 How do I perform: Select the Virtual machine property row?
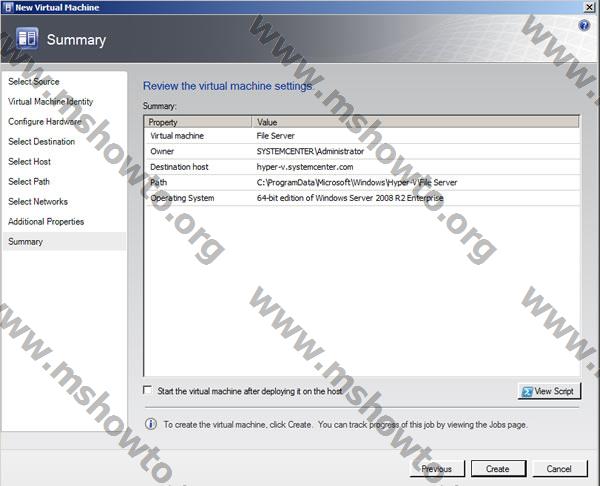[362, 136]
